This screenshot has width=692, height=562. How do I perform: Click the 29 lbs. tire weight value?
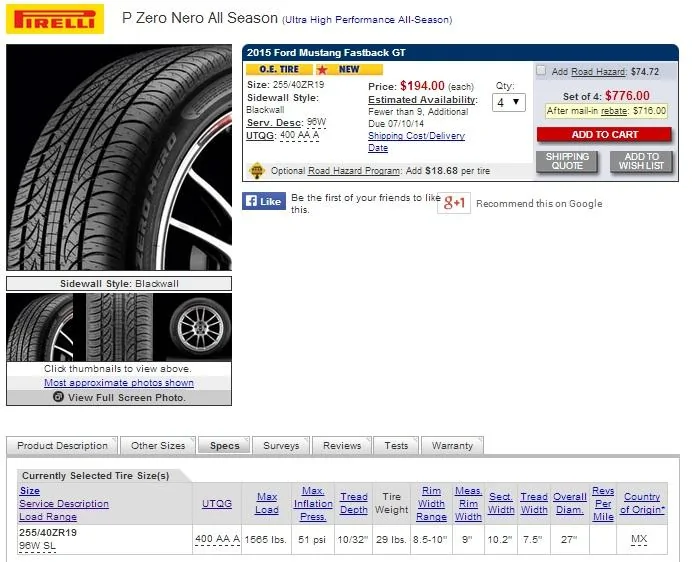(x=391, y=539)
